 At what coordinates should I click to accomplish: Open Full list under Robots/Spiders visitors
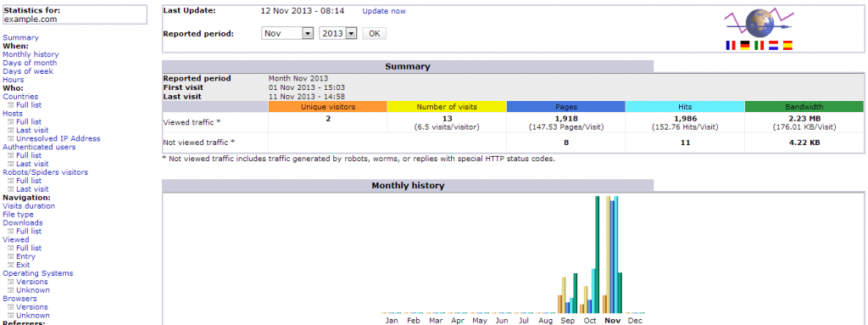[29, 181]
